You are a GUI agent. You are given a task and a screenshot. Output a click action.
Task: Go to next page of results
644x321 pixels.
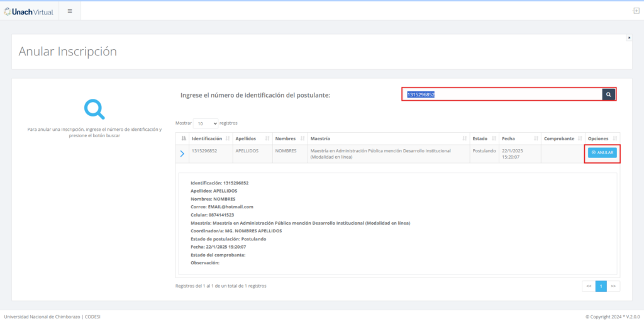pyautogui.click(x=613, y=286)
